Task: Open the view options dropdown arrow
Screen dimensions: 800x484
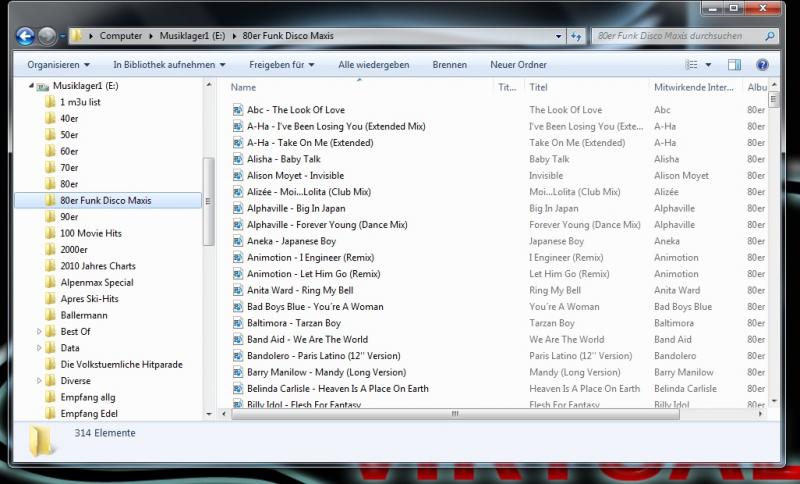Action: point(708,65)
